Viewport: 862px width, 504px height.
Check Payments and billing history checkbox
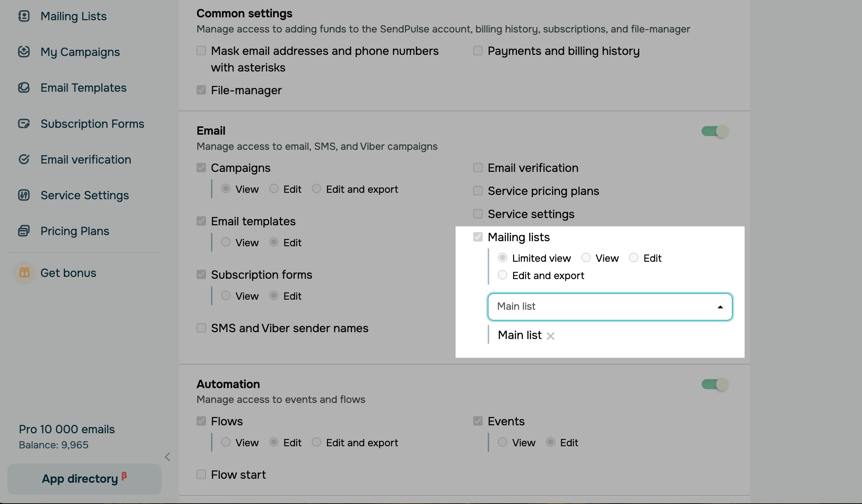(x=478, y=51)
